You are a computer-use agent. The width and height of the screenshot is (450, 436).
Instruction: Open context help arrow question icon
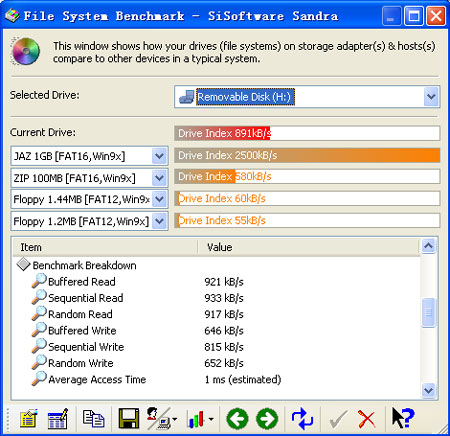tap(403, 418)
